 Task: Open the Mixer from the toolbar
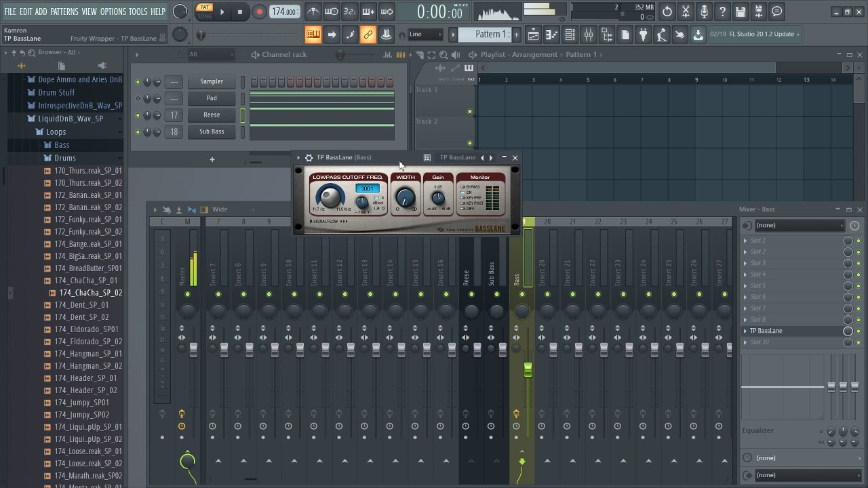click(x=589, y=35)
